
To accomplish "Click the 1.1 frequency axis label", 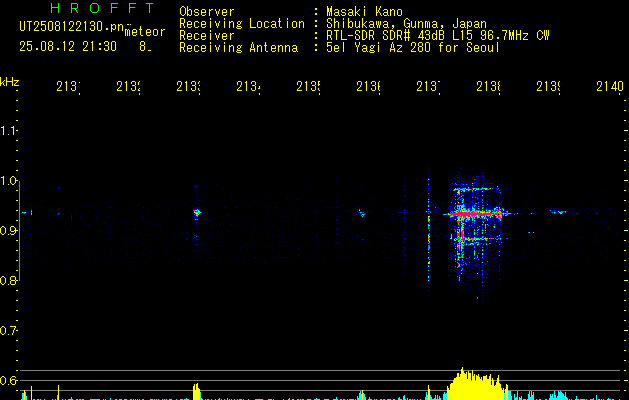I will pos(8,131).
